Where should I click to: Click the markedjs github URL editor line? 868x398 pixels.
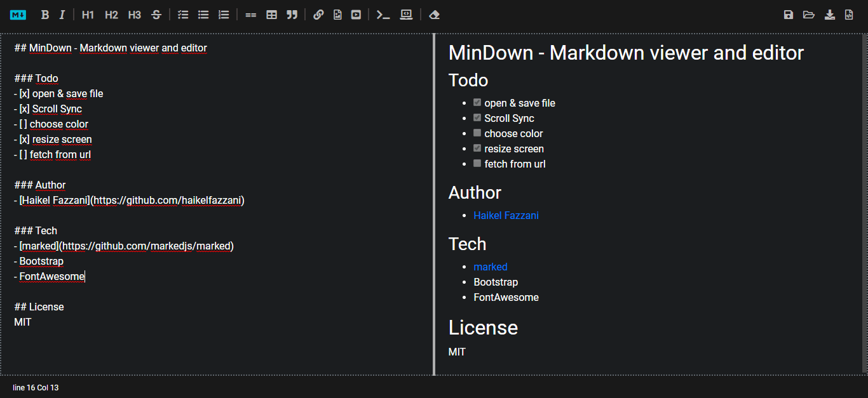[x=124, y=246]
